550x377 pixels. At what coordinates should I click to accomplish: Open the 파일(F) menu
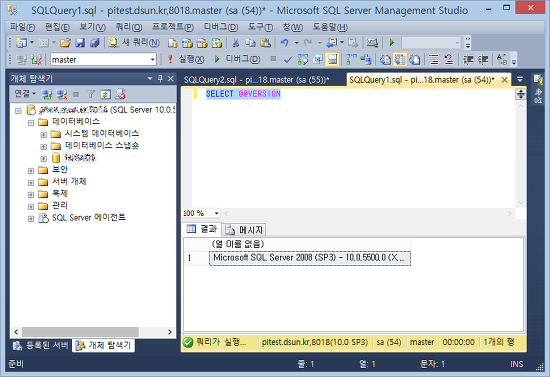click(x=22, y=27)
